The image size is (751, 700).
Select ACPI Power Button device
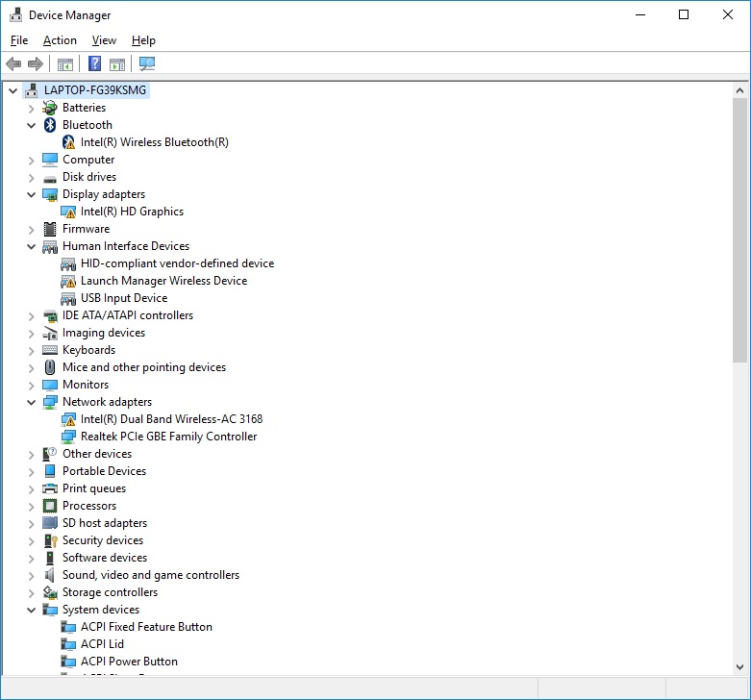point(129,662)
